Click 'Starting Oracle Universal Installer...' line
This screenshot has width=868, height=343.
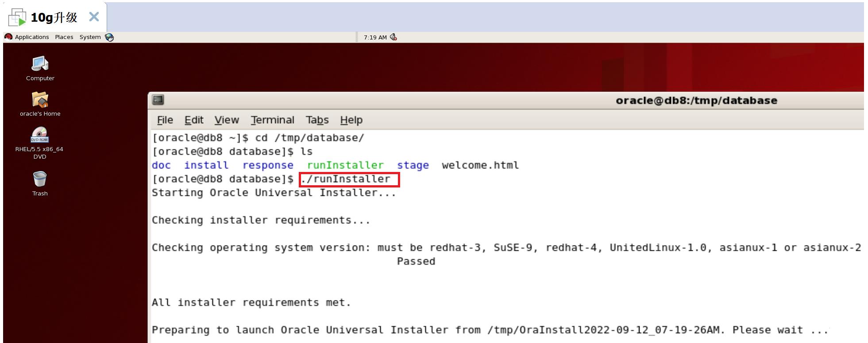tap(274, 193)
